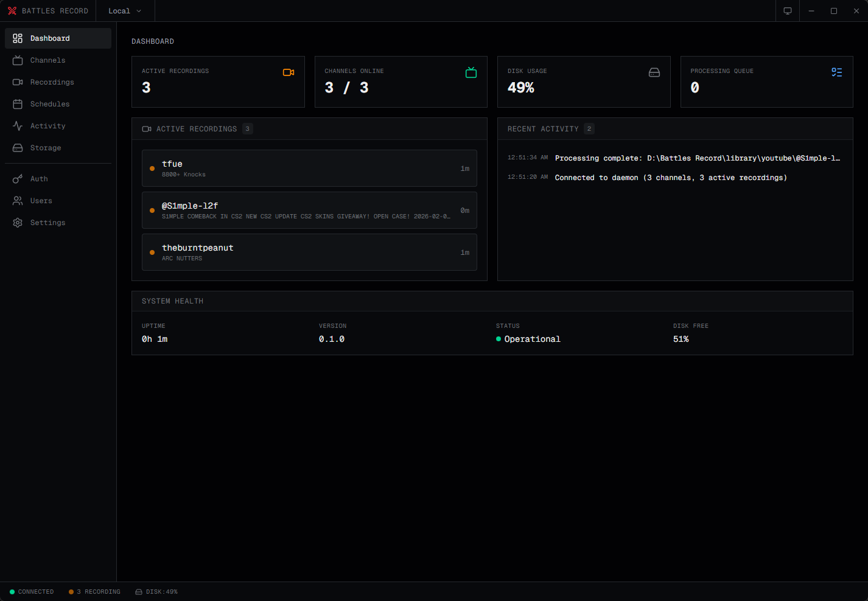The image size is (868, 601).
Task: Click the video camera icon on Active Recordings card
Action: 288,72
